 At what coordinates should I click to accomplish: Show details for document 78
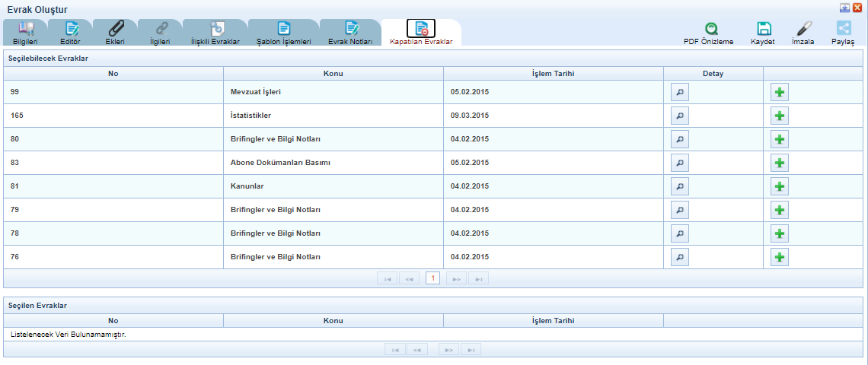(x=679, y=233)
